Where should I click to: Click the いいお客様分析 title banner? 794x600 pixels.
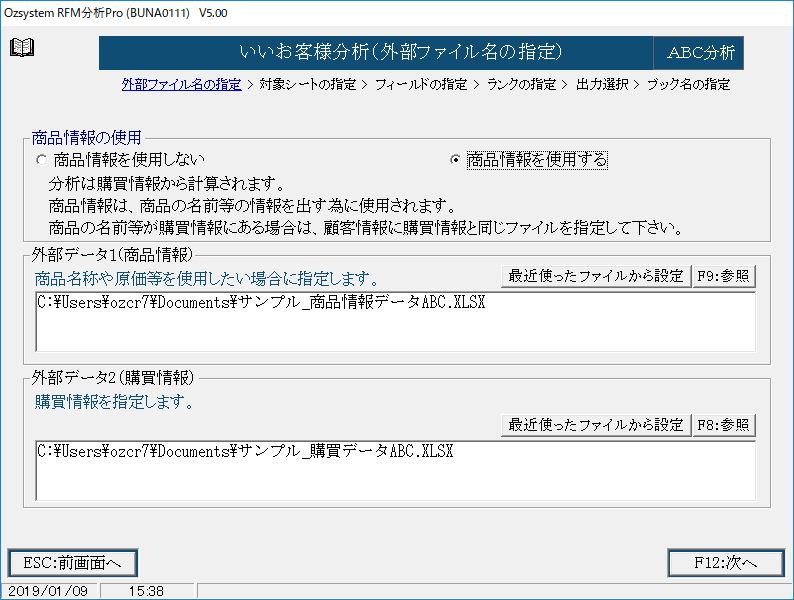(376, 53)
